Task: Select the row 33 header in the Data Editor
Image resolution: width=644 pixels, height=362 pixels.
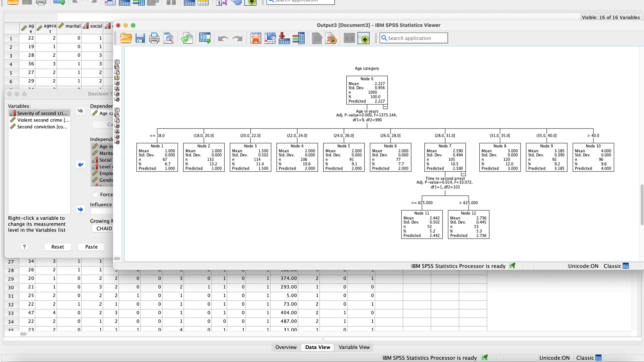Action: [11, 313]
